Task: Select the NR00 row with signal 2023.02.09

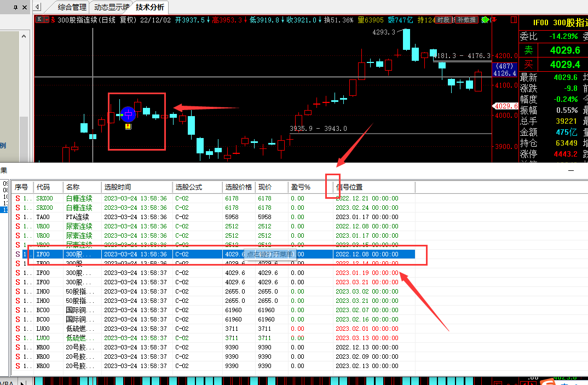Action: [x=214, y=357]
